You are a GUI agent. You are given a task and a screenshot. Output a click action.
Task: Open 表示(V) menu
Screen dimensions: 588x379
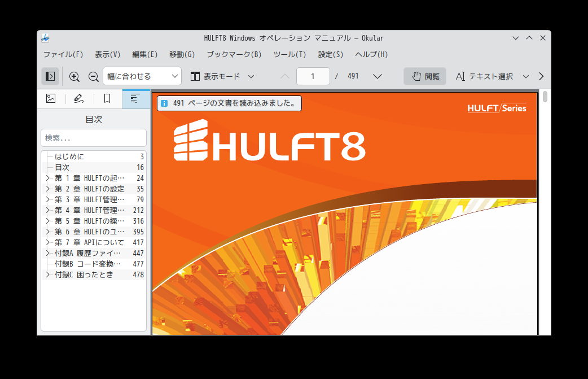(108, 54)
